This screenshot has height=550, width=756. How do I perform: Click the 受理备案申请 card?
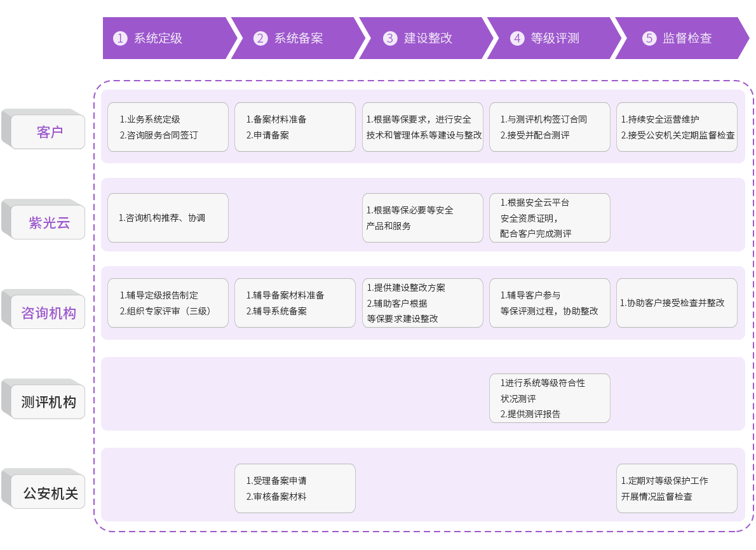(295, 488)
